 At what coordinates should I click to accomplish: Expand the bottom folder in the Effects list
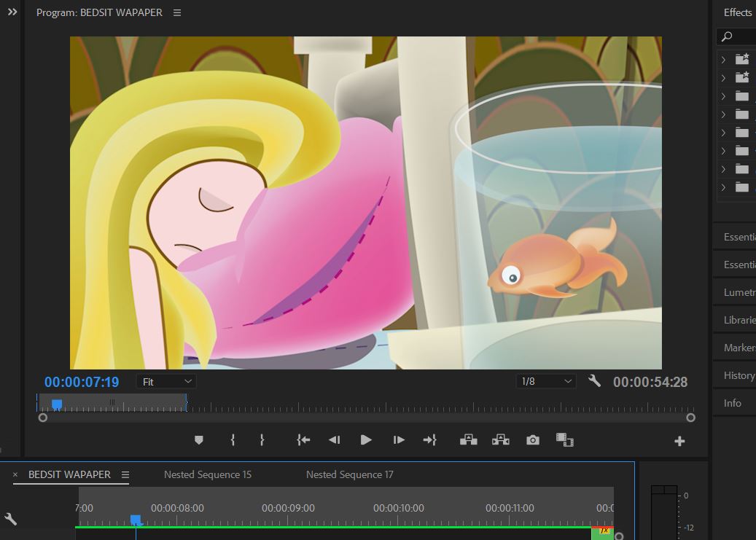click(723, 187)
